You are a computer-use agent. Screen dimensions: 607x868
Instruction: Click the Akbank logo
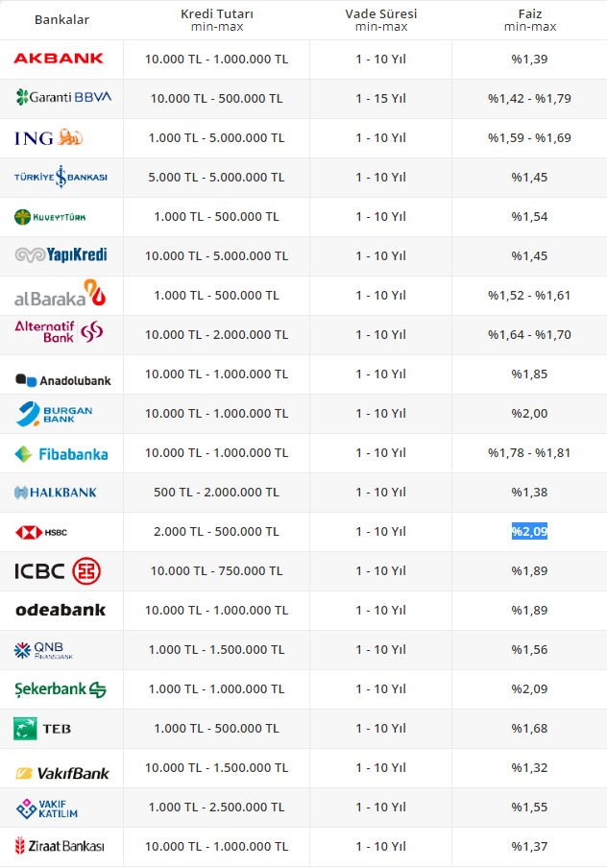point(59,59)
